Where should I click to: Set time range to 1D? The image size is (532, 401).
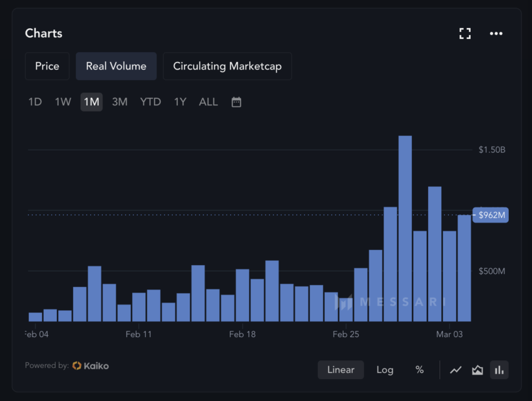pos(35,102)
